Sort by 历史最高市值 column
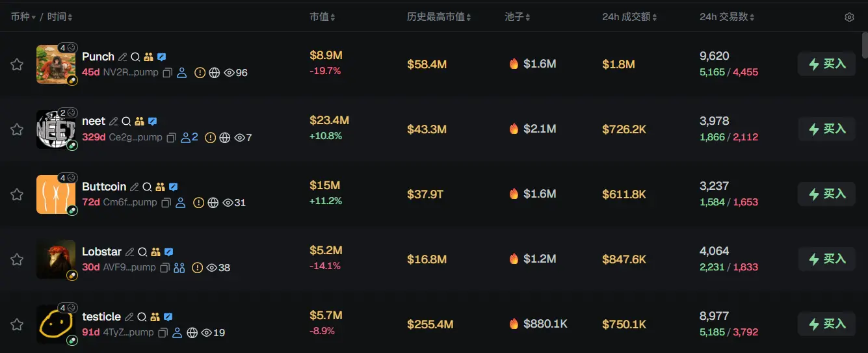868x353 pixels. 439,17
